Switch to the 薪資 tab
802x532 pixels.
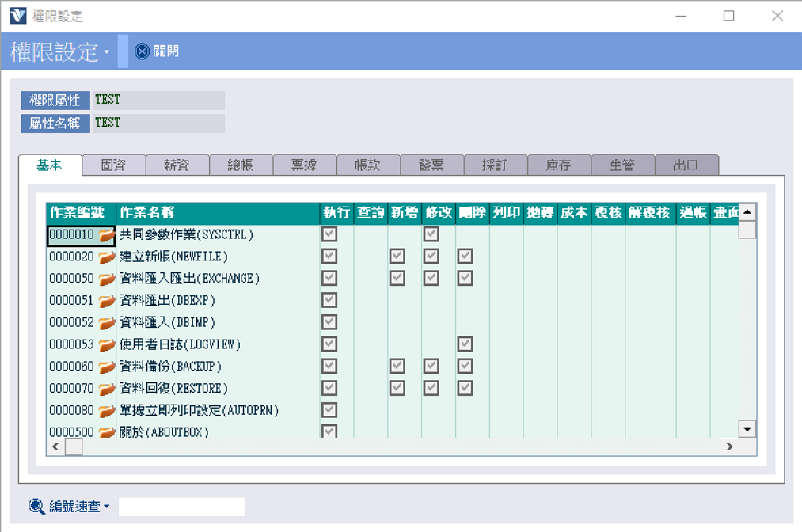[177, 165]
